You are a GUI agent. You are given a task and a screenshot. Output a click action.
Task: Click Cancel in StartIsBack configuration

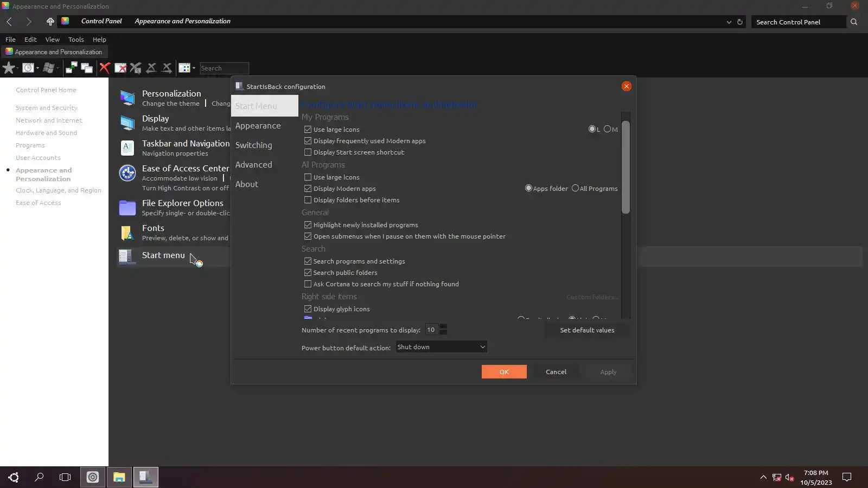tap(556, 372)
